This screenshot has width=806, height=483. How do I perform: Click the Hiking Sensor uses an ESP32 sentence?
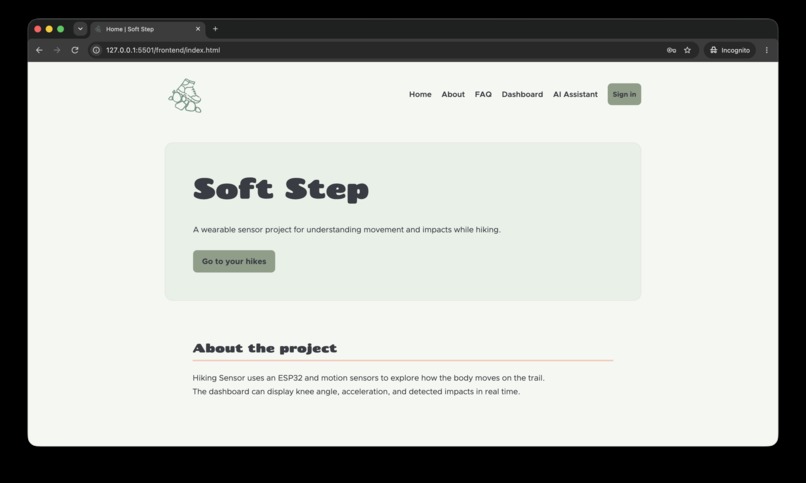(368, 378)
